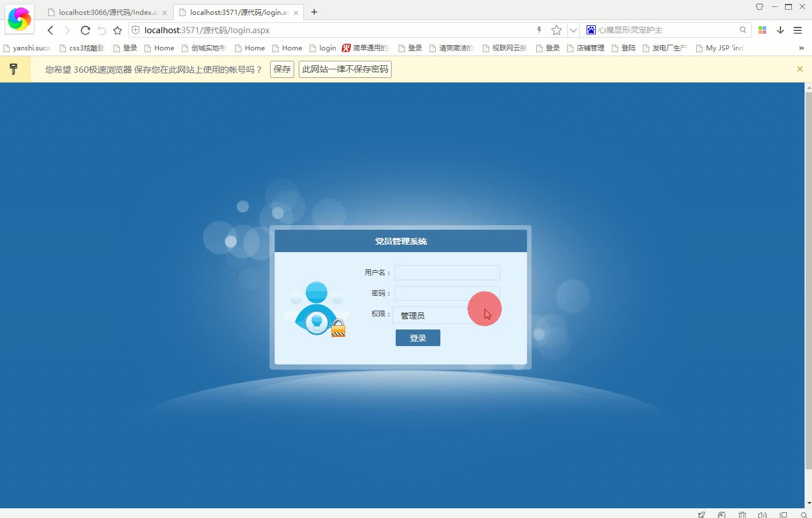Select the localhost:3571 login tab
Viewport: 812px width, 518px height.
[239, 12]
